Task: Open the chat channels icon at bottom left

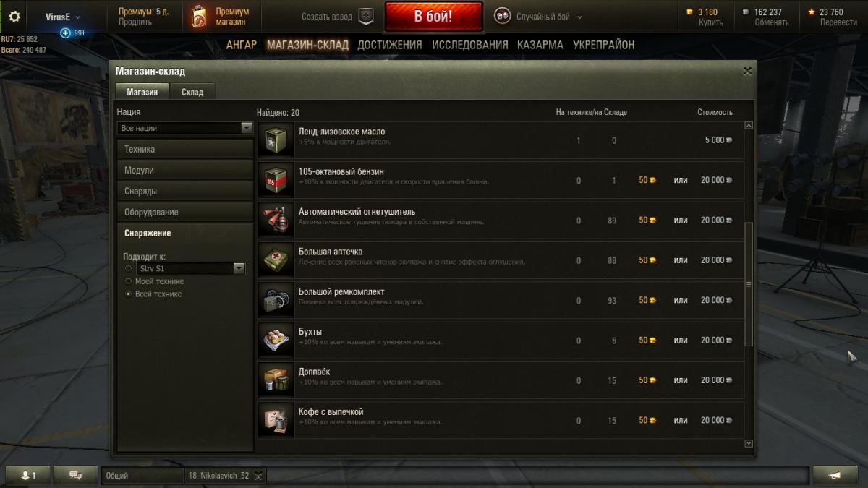Action: click(x=75, y=475)
